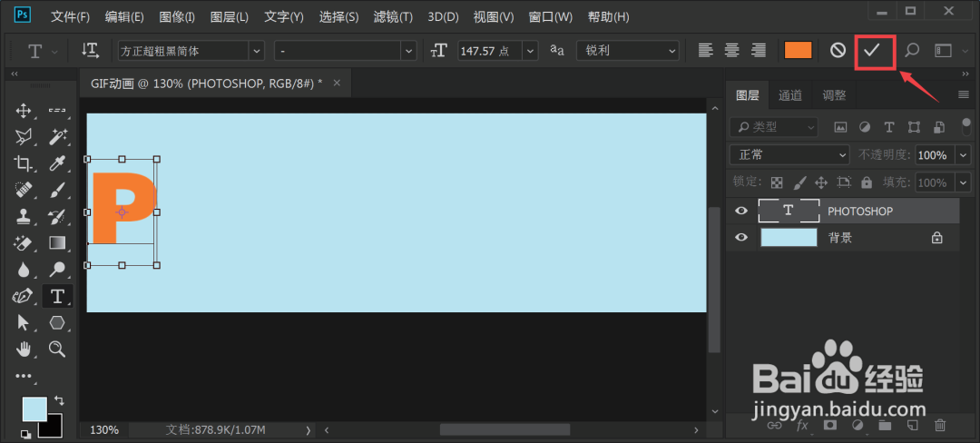This screenshot has height=443, width=980.
Task: Open Layers panel options menu
Action: 963,95
